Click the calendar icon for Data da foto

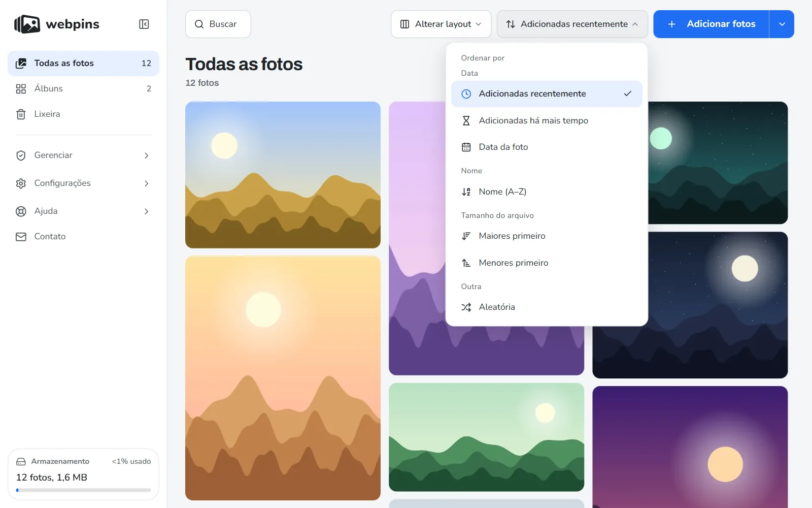click(466, 147)
